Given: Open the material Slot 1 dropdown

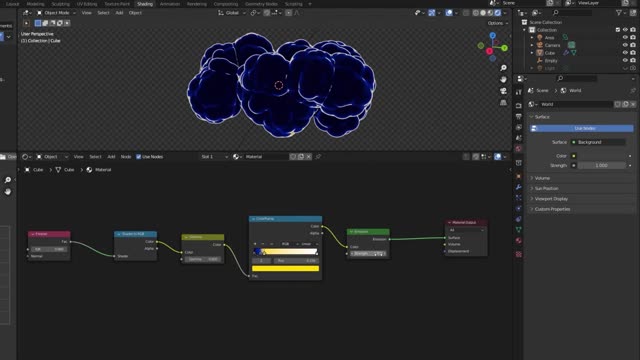Looking at the screenshot, I should (214, 157).
